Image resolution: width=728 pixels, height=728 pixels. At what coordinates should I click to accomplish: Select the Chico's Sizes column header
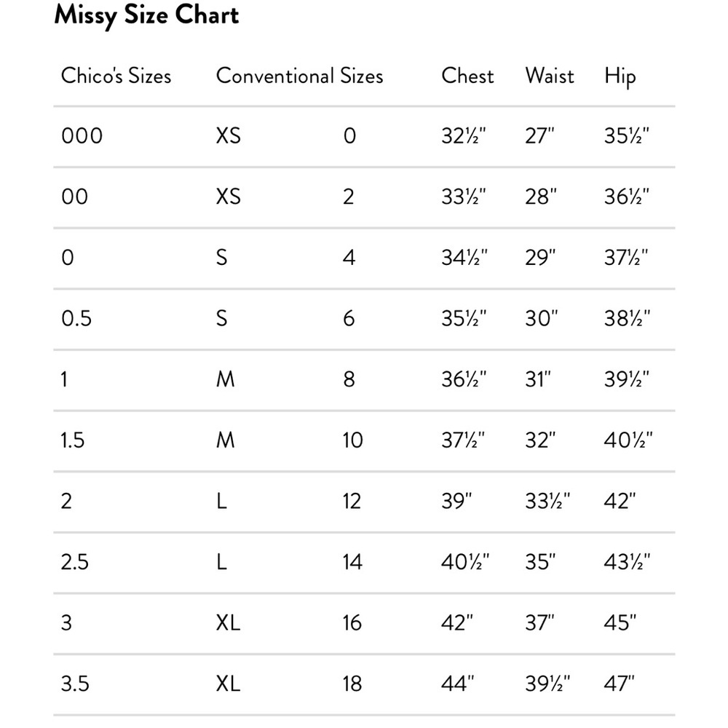[116, 76]
